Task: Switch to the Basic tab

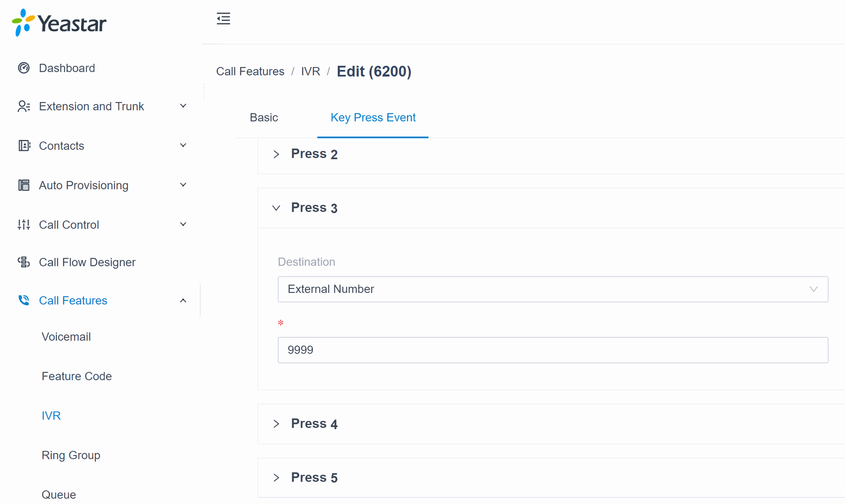Action: (264, 117)
